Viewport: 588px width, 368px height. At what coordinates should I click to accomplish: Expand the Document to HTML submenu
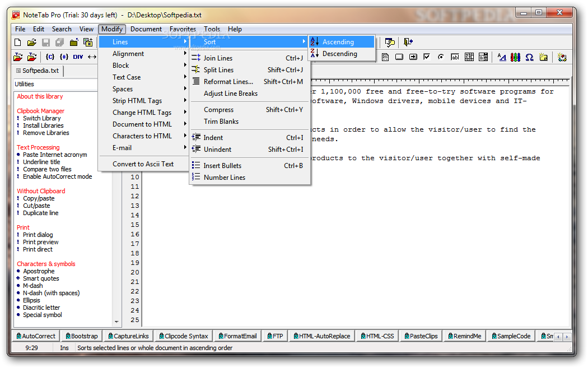click(143, 124)
